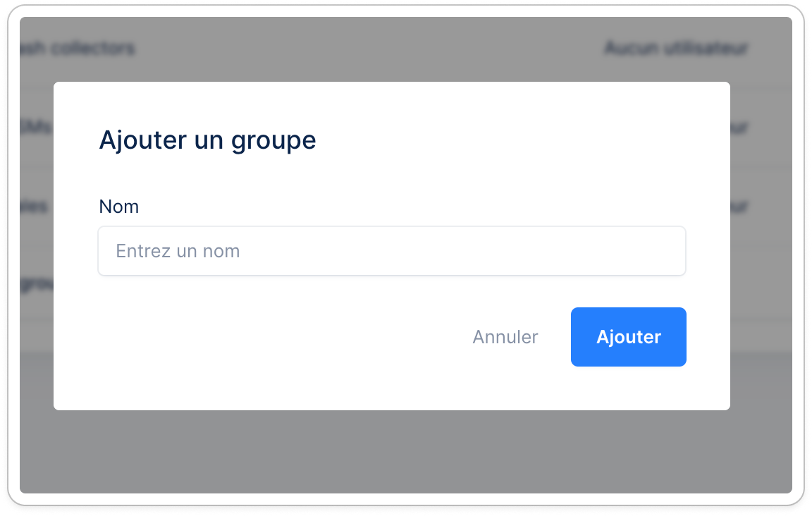Click the placeholder text inside the name input

[x=178, y=251]
